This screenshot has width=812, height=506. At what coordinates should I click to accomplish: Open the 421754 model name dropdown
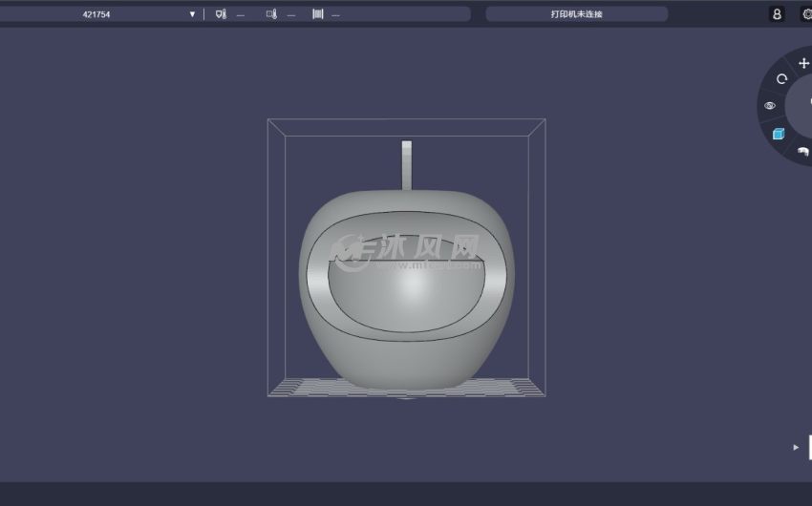pyautogui.click(x=96, y=14)
